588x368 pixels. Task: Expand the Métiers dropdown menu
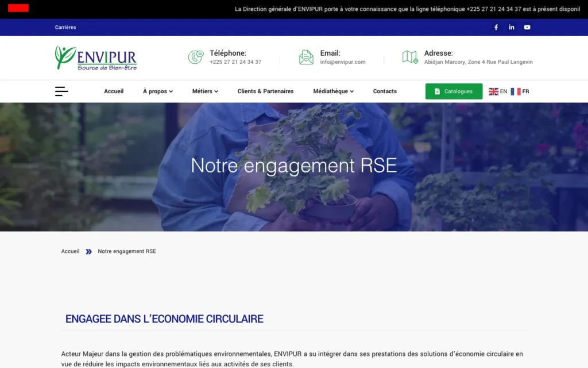[x=205, y=91]
